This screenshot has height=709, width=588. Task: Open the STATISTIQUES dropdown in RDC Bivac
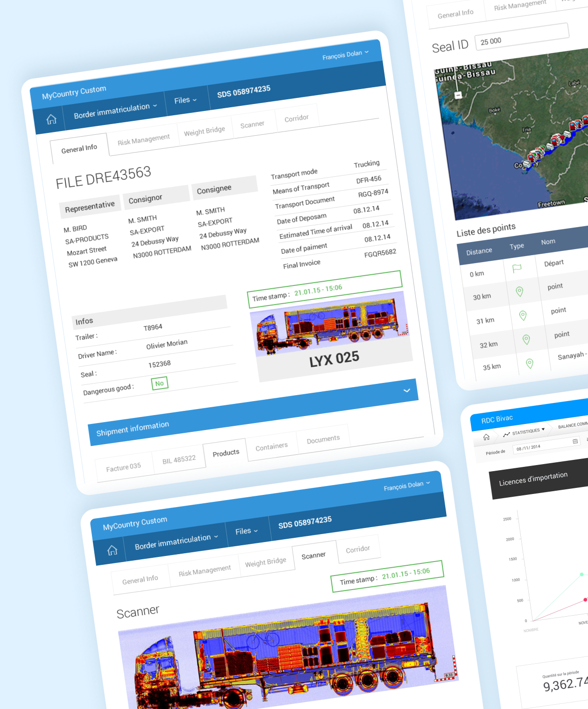click(x=528, y=431)
